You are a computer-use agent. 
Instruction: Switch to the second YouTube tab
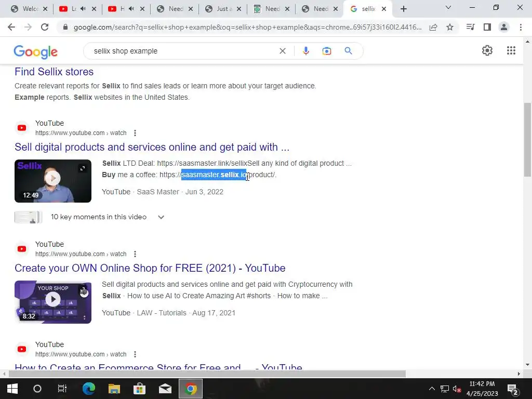pyautogui.click(x=116, y=9)
